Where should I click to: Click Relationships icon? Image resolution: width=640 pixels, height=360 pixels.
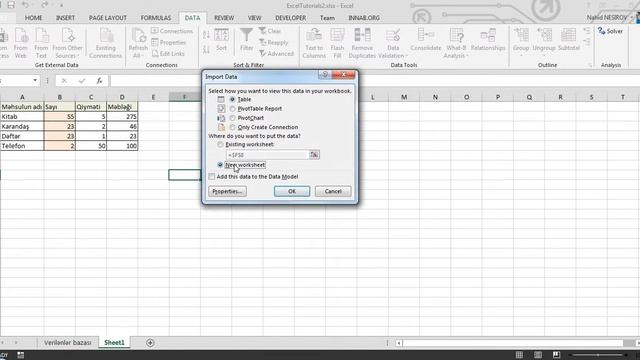[x=488, y=40]
